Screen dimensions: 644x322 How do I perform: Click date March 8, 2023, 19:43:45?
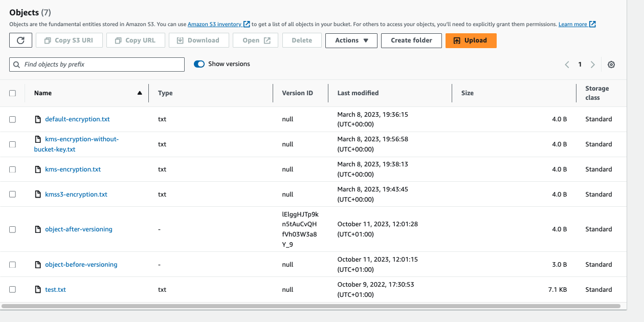click(373, 195)
